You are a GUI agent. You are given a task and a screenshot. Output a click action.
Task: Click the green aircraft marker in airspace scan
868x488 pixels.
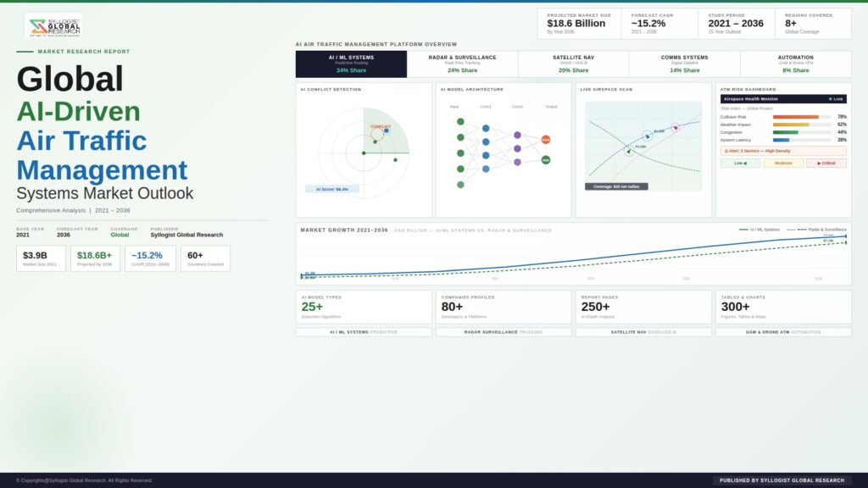click(x=629, y=151)
